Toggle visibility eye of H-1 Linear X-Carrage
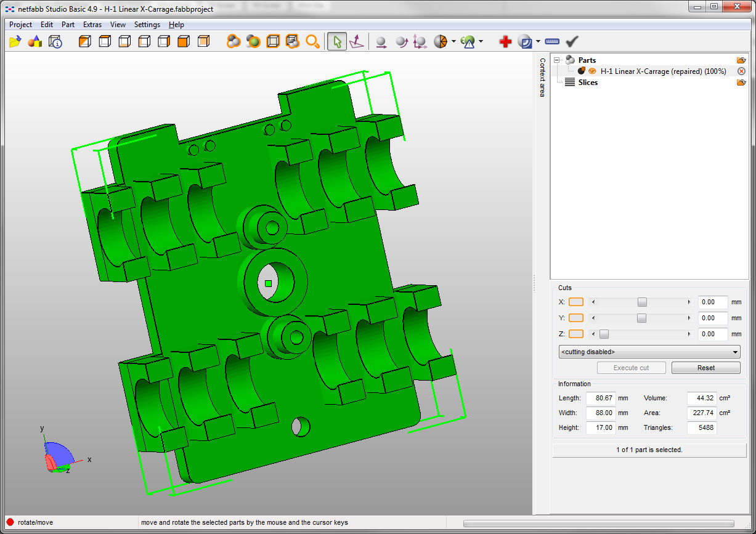The width and height of the screenshot is (756, 534). coord(592,71)
